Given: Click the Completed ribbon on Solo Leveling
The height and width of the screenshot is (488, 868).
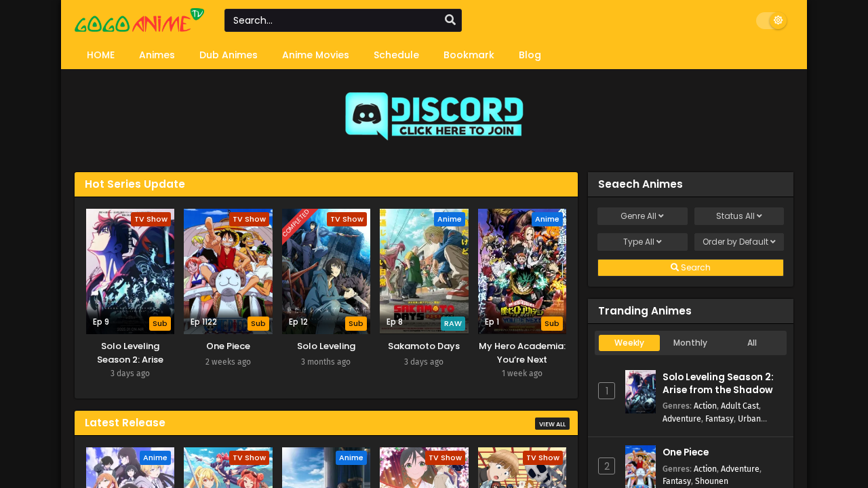Looking at the screenshot, I should [296, 223].
